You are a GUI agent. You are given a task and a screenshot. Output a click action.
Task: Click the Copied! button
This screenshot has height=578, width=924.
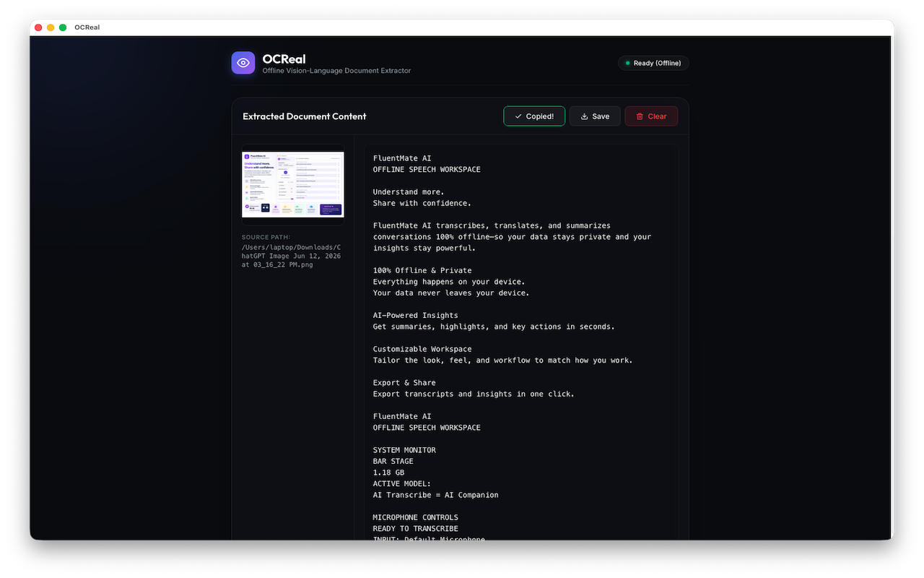coord(534,116)
